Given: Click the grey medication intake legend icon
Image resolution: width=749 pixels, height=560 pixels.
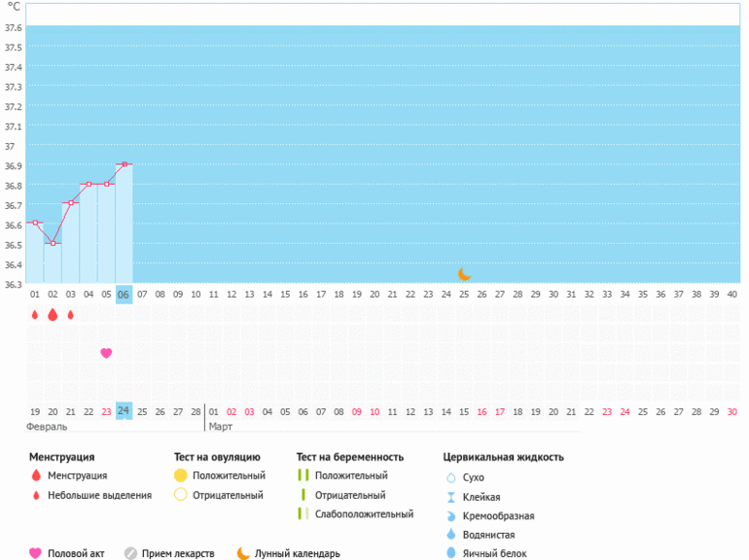Looking at the screenshot, I should point(130,553).
